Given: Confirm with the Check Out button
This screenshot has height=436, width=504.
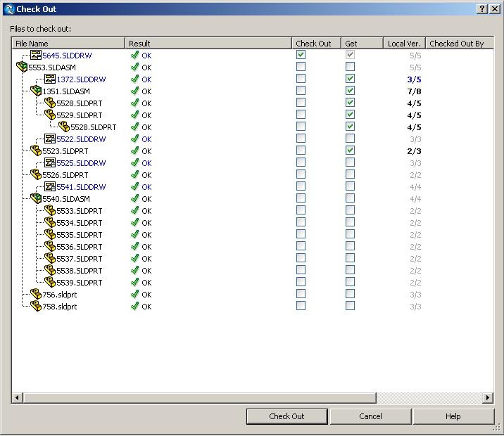Looking at the screenshot, I should [x=286, y=416].
